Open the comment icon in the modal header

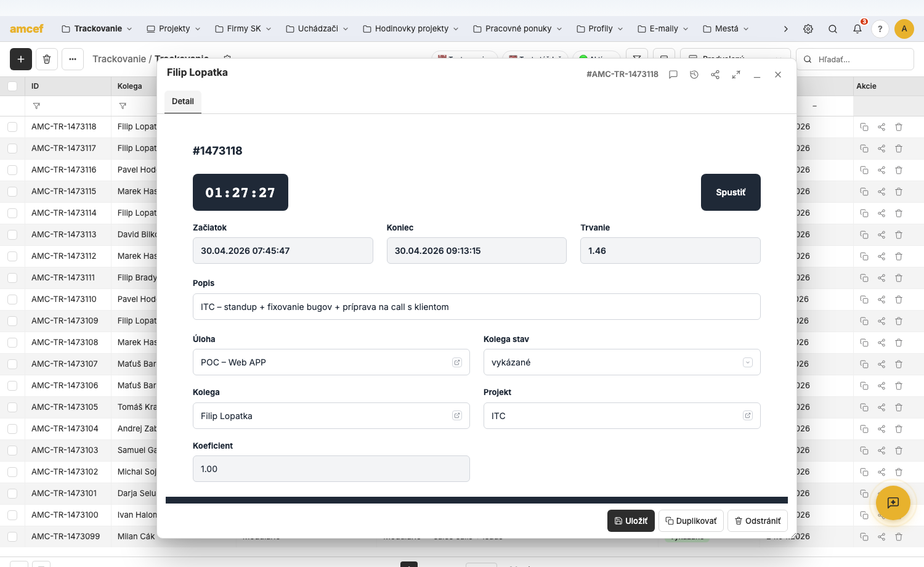point(673,75)
